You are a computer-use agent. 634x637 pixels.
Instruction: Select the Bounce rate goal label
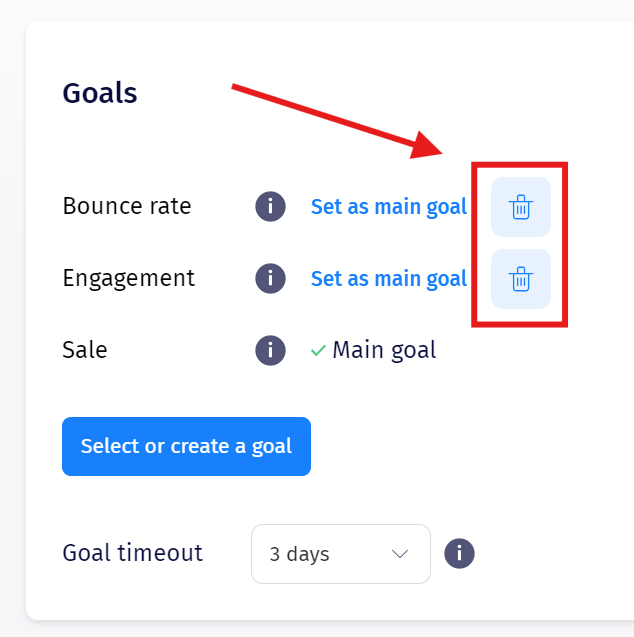tap(127, 206)
